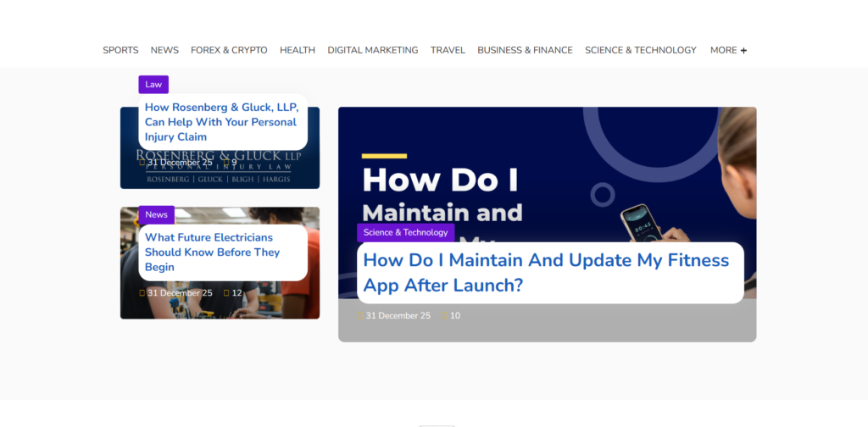Select Digital Marketing in navigation
This screenshot has width=868, height=427.
point(373,50)
